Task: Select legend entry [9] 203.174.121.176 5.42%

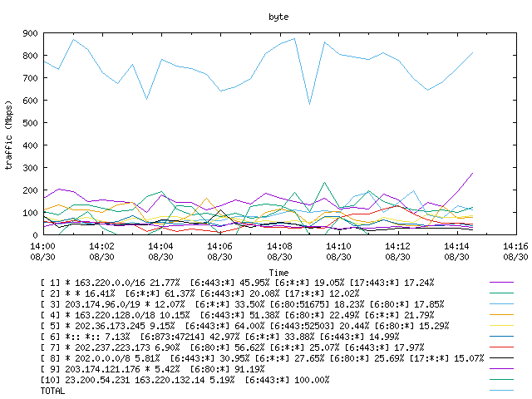Action: (152, 369)
